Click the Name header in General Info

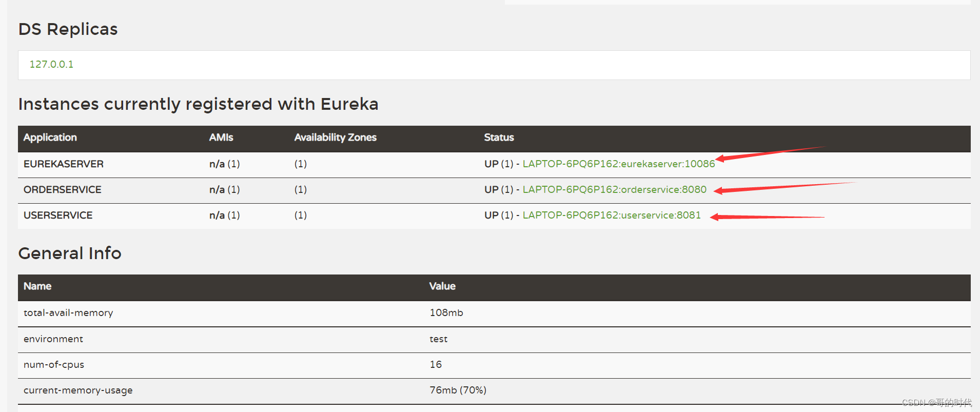coord(37,286)
